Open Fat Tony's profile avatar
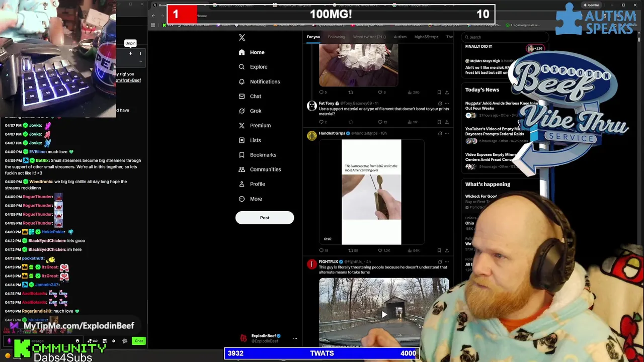 pos(312,106)
